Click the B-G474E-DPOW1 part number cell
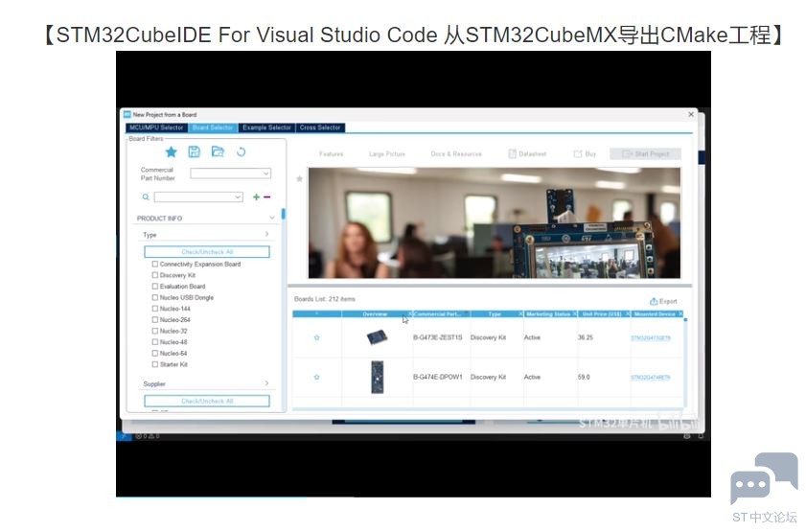 tap(438, 378)
